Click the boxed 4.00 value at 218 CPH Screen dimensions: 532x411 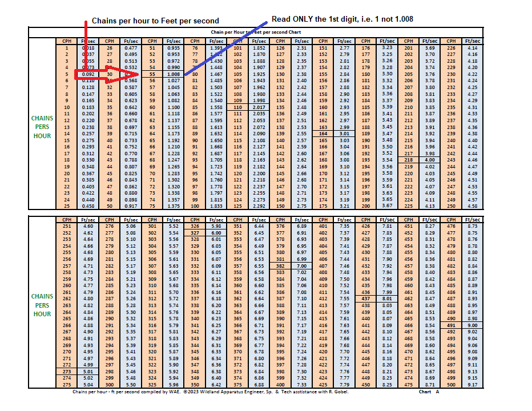pyautogui.click(x=429, y=160)
